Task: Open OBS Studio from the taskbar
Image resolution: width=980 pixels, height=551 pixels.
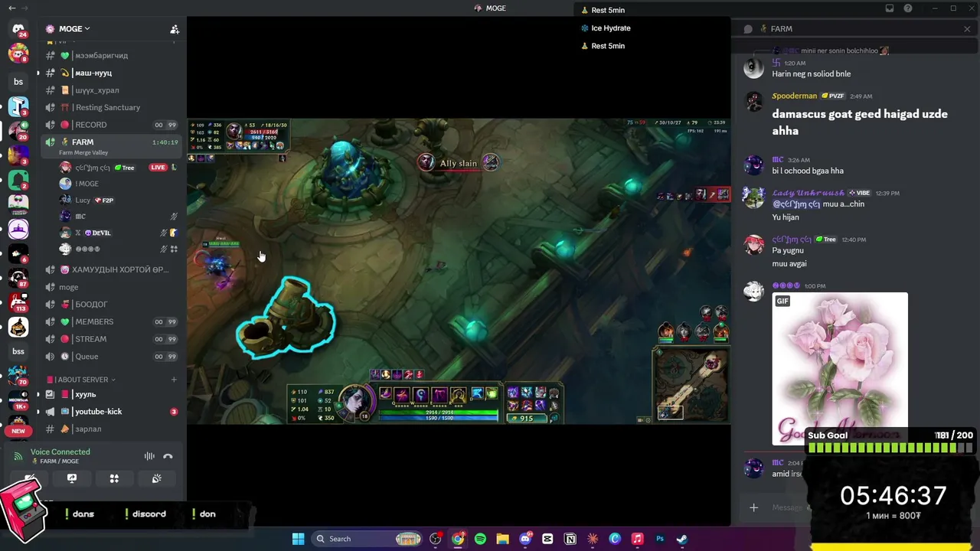Action: [x=436, y=539]
